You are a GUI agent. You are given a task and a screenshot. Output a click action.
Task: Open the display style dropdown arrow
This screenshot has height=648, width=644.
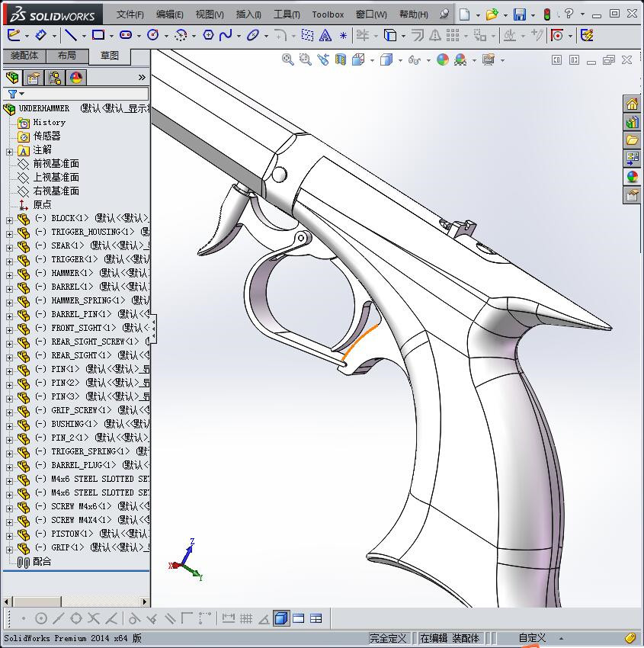click(400, 61)
